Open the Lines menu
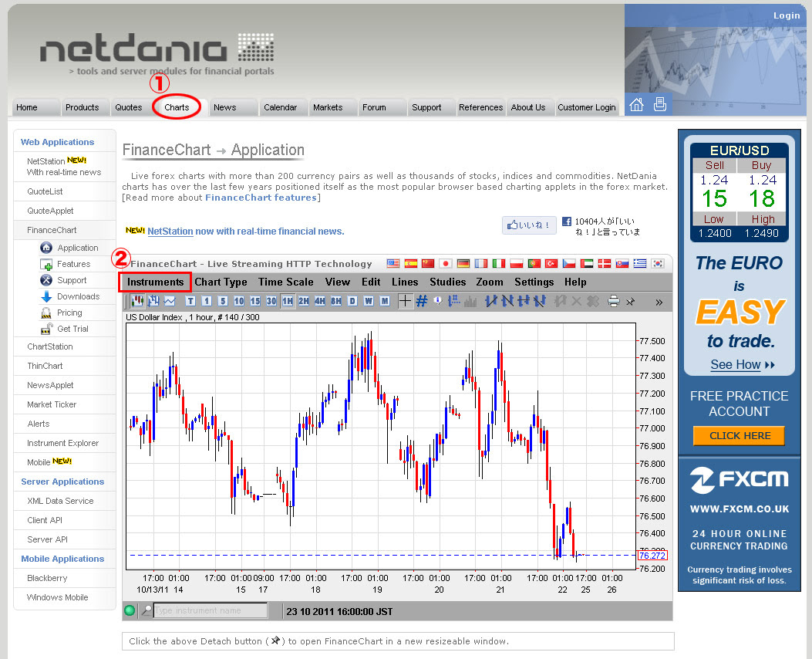Viewport: 812px width, 659px height. click(405, 282)
